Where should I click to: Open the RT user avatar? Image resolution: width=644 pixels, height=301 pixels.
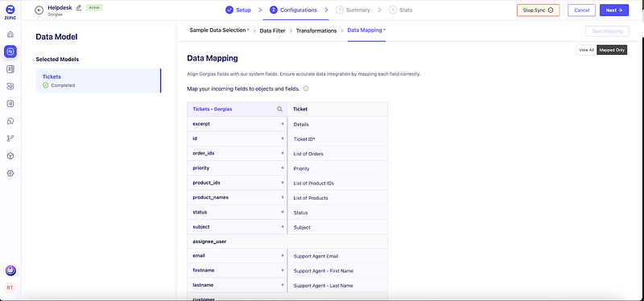[10, 288]
